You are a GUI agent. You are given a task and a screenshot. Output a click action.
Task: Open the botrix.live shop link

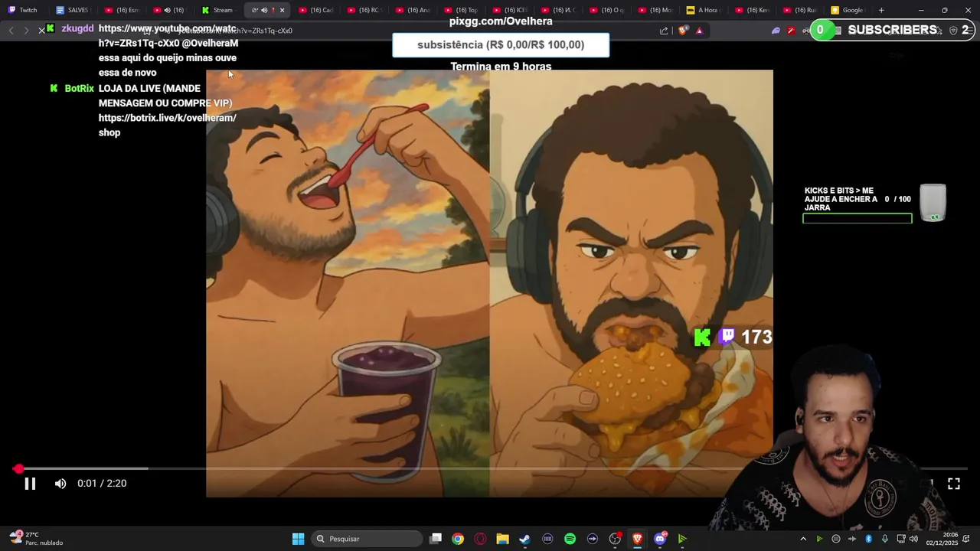pos(167,125)
